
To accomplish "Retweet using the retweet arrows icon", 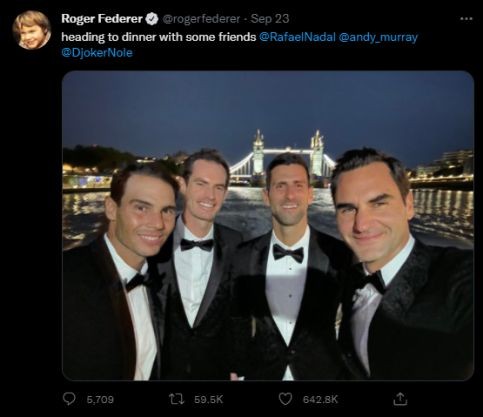I will click(x=176, y=399).
